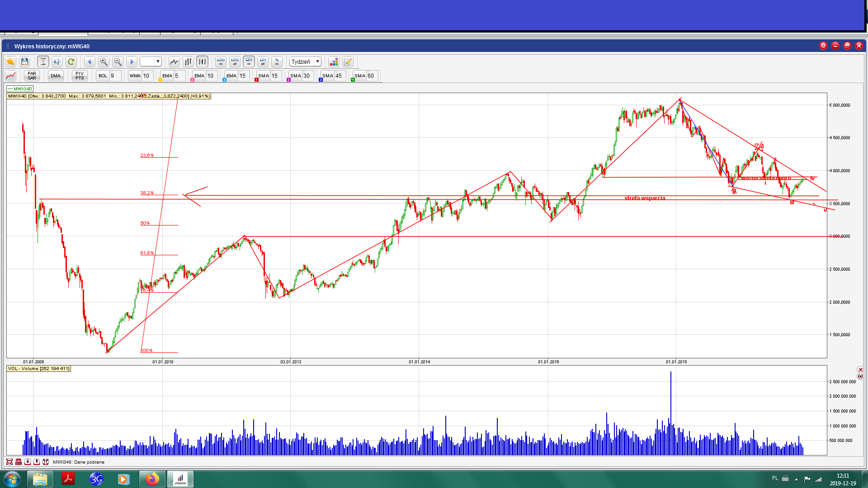Select the bar chart style icon

point(188,61)
